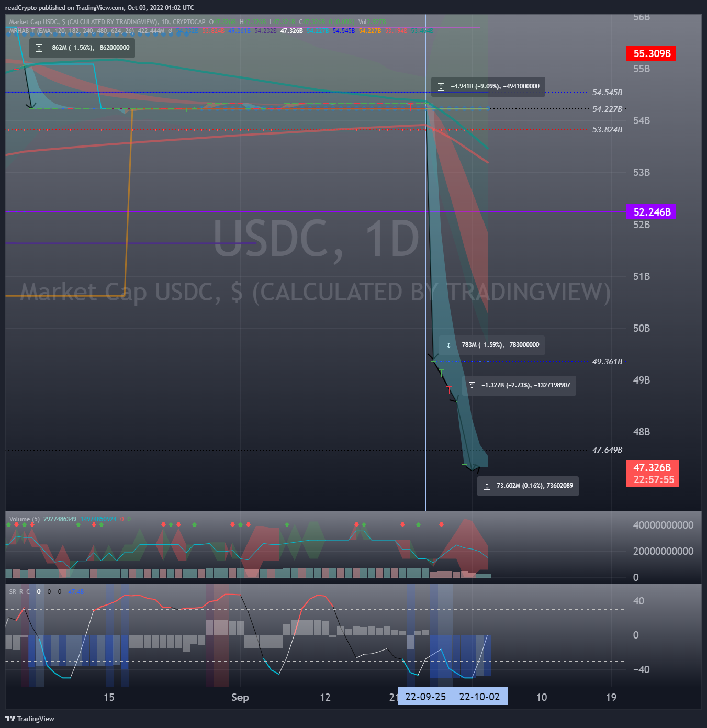707x728 pixels.
Task: Click the 53B tick on price axis
Action: [641, 172]
